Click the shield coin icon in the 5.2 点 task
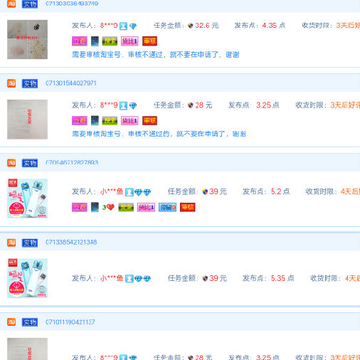Screen dimensions: 360x360 tap(205, 192)
